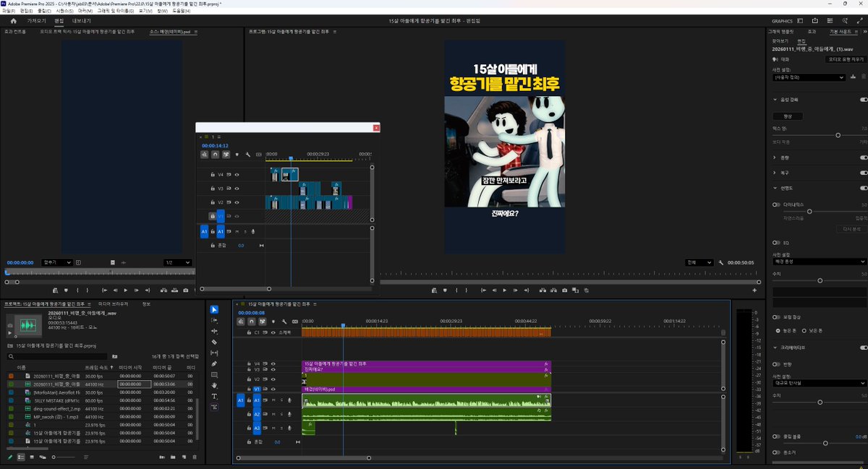The width and height of the screenshot is (868, 469).
Task: Toggle V2 track visibility in main timeline
Action: (273, 379)
